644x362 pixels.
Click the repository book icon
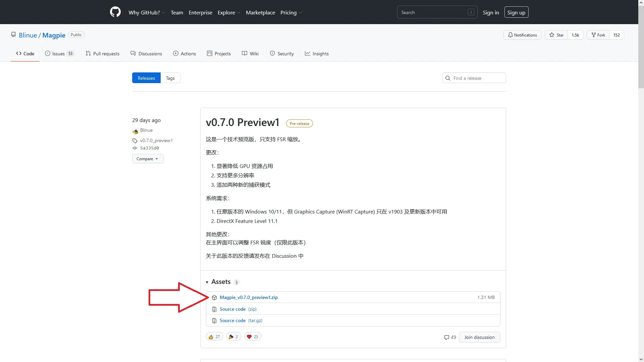(13, 35)
